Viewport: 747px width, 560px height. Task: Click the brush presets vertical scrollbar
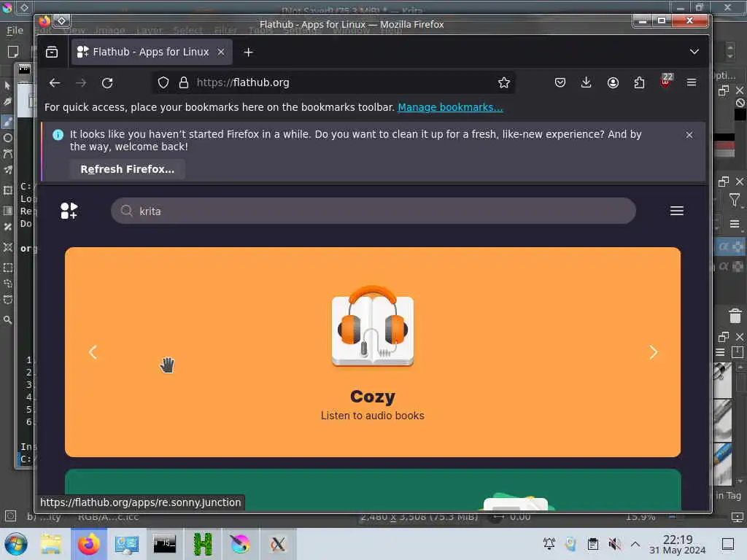click(740, 424)
